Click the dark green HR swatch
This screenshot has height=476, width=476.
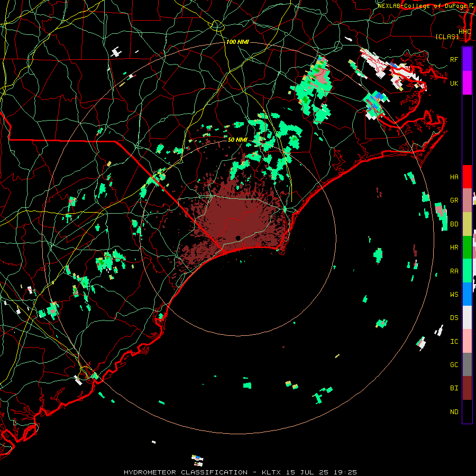467,247
